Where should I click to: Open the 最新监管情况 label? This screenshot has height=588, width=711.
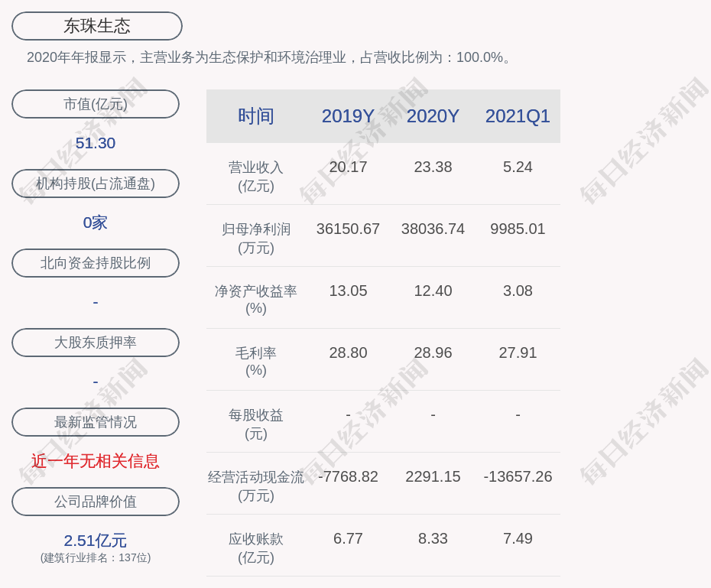point(96,422)
